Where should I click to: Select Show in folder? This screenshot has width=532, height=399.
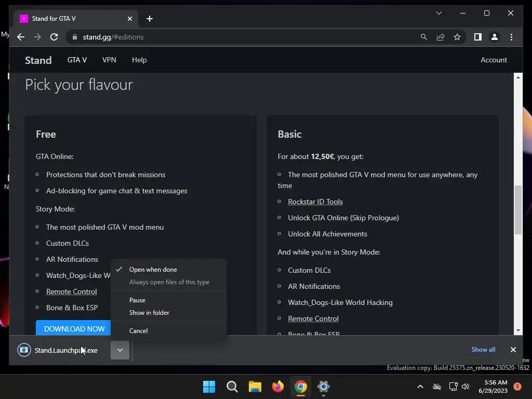(x=169, y=312)
